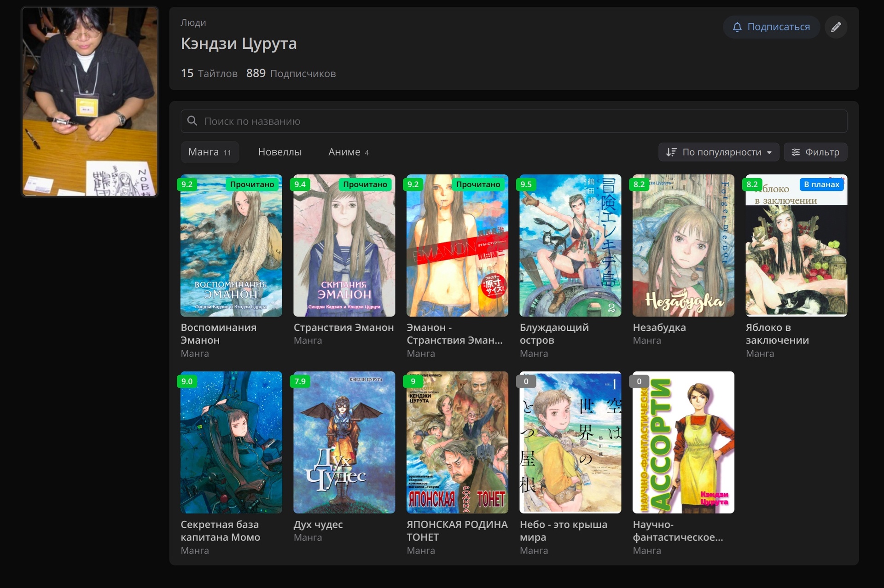
Task: Click the dropdown arrow beside По популярности
Action: [x=769, y=153]
